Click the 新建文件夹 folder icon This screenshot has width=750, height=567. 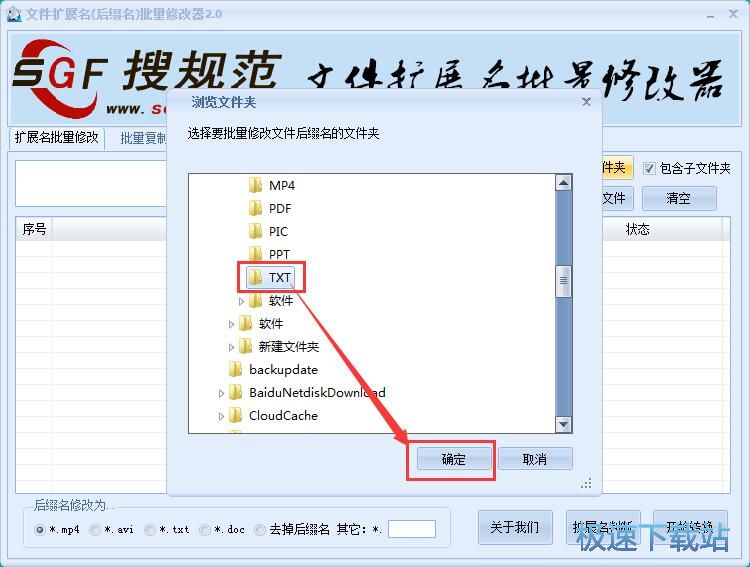pyautogui.click(x=245, y=346)
